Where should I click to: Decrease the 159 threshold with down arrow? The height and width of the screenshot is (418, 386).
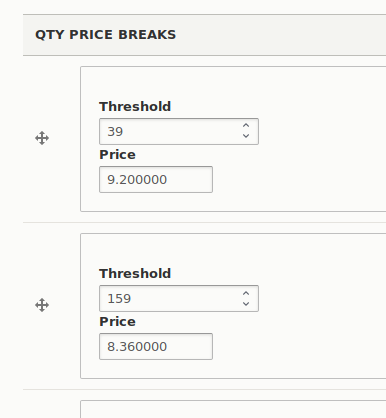pos(246,304)
